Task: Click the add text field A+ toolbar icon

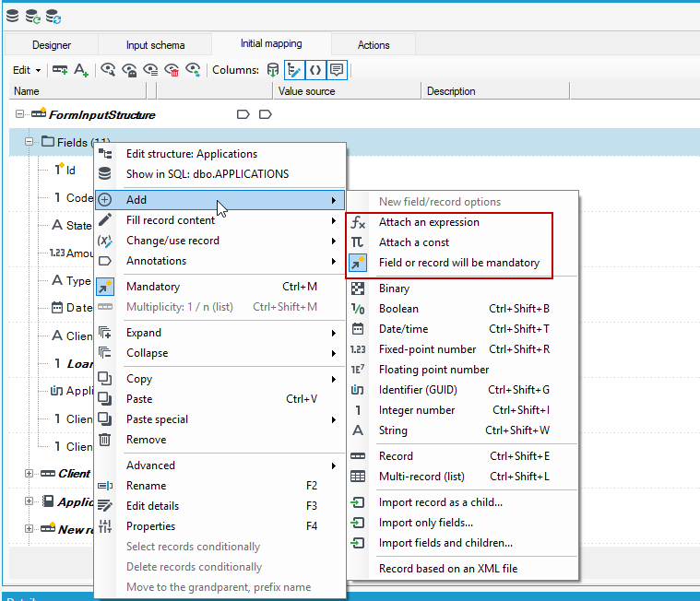Action: tap(81, 70)
